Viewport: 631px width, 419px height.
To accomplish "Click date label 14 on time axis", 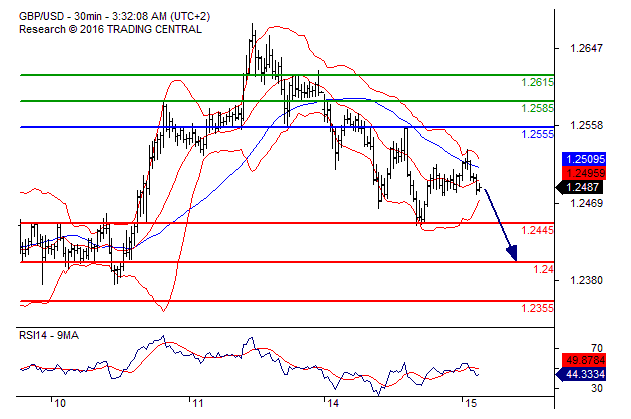I will [x=333, y=403].
